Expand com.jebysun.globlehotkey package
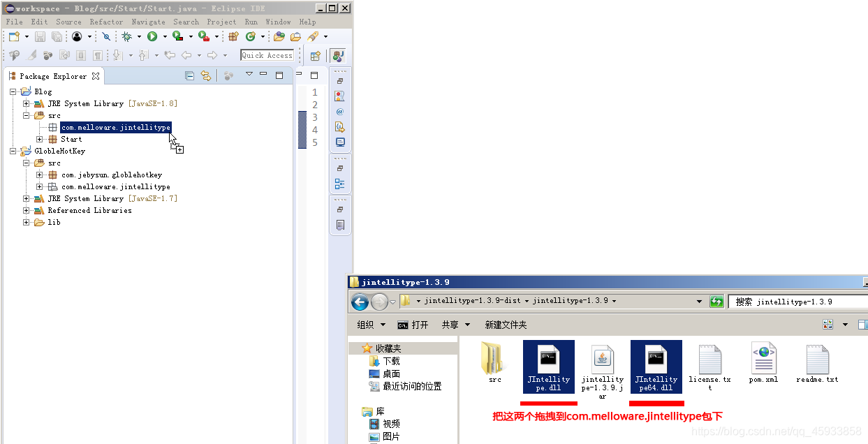 pyautogui.click(x=40, y=175)
